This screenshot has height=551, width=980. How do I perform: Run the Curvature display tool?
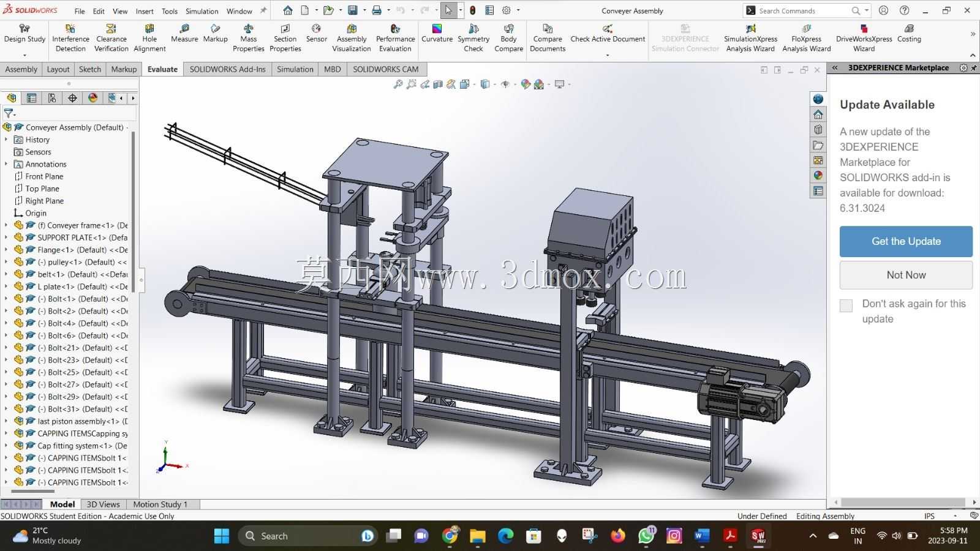tap(437, 34)
